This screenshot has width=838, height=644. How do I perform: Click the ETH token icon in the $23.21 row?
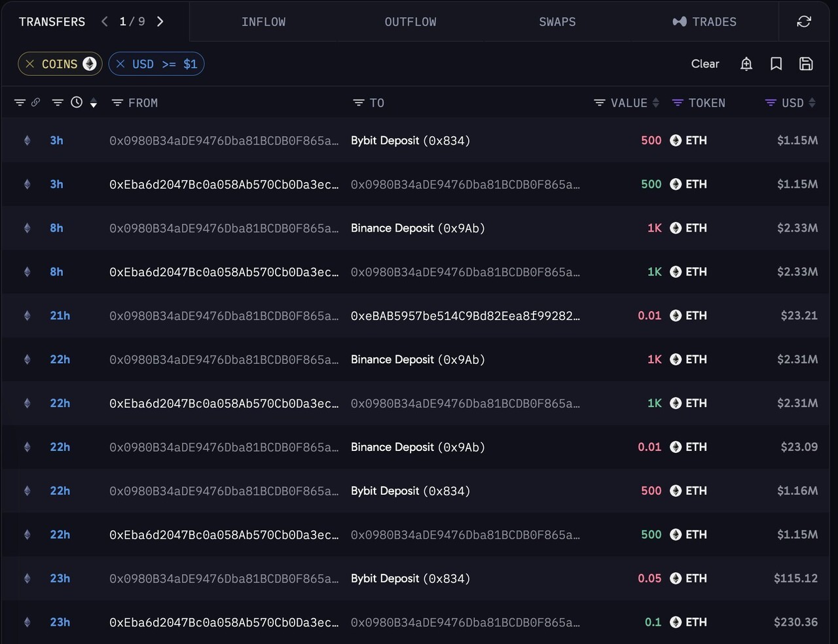tap(676, 315)
